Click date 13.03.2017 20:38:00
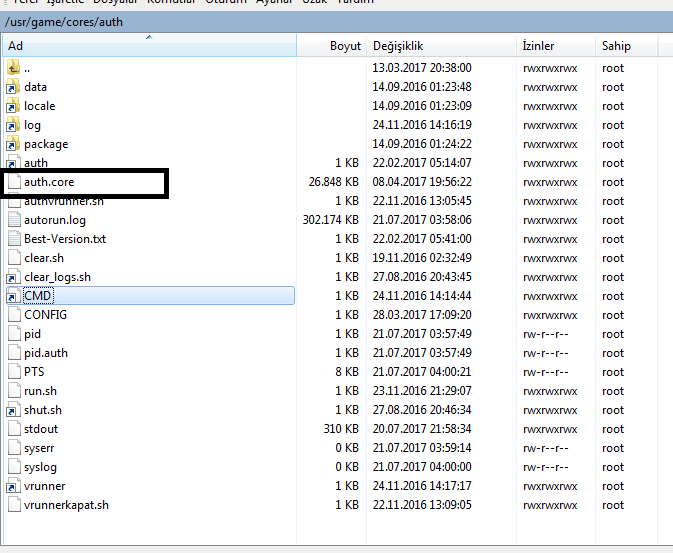The image size is (673, 553). pyautogui.click(x=422, y=68)
